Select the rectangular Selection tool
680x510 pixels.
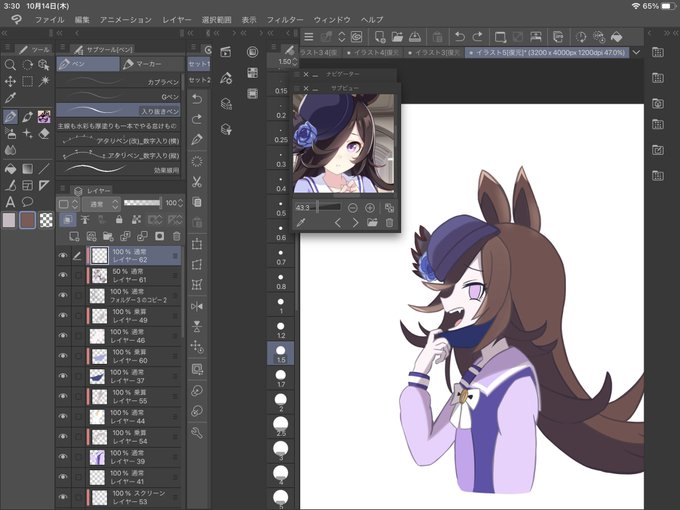pos(27,81)
